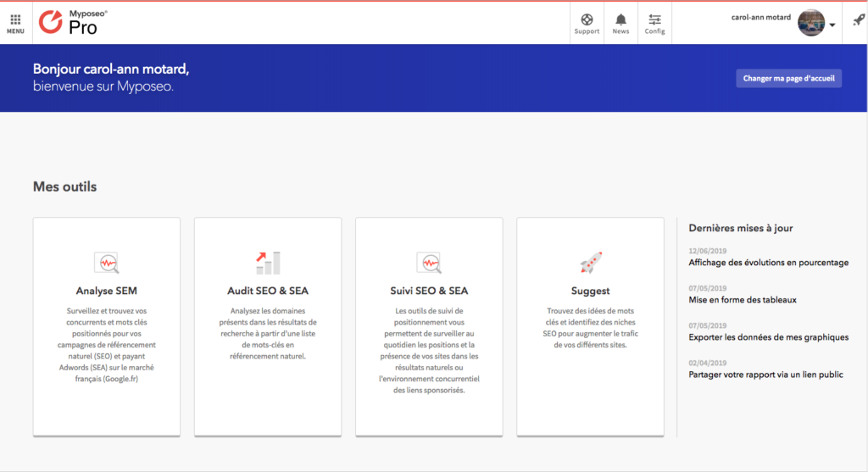This screenshot has width=868, height=472.
Task: Click the Suggest card description text
Action: click(x=590, y=328)
